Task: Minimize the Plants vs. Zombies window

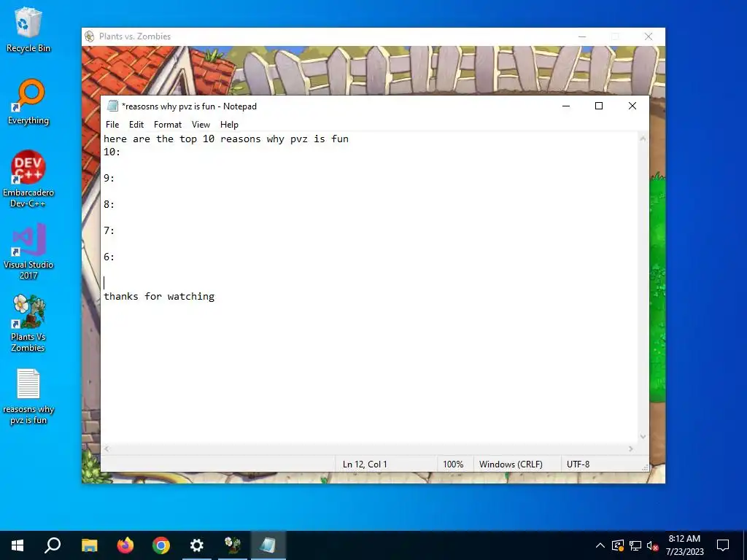Action: (582, 36)
